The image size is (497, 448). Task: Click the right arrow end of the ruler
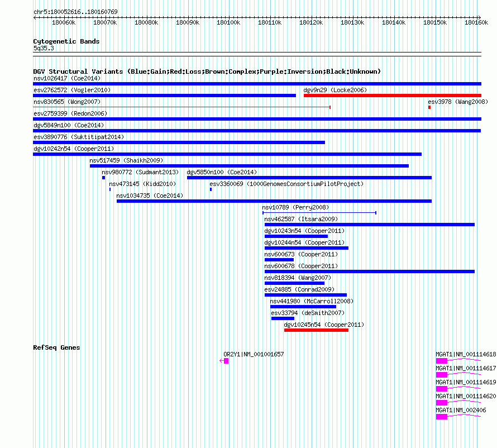(479, 17)
